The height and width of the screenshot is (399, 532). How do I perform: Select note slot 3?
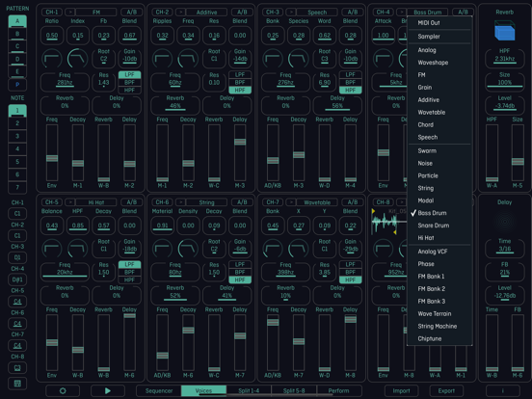pyautogui.click(x=17, y=136)
